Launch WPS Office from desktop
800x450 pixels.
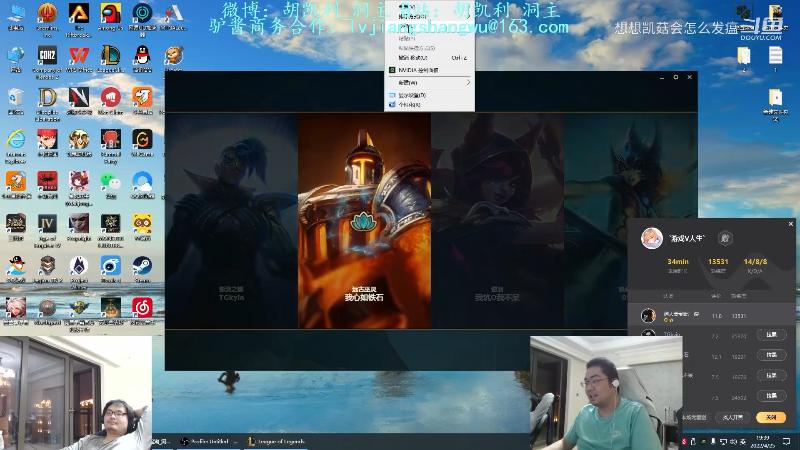pos(79,60)
